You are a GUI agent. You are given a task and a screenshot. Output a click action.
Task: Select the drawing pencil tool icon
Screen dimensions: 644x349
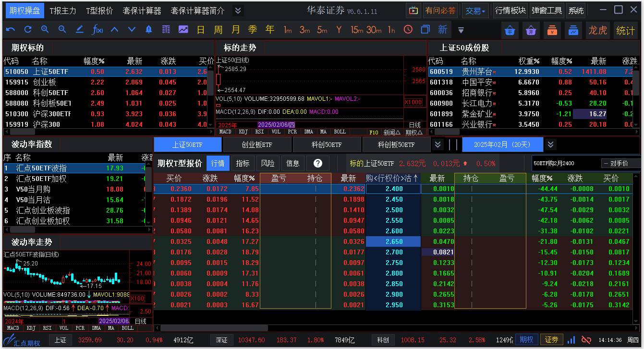pyautogui.click(x=80, y=30)
